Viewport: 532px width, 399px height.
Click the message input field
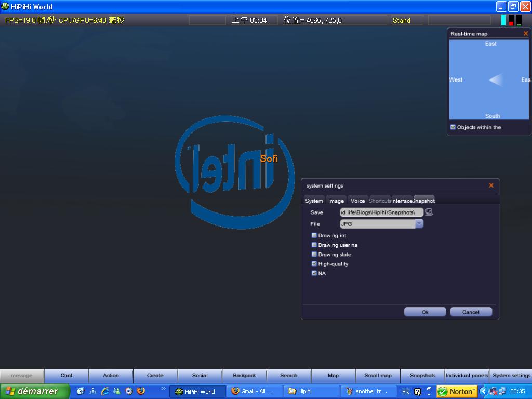[x=22, y=375]
